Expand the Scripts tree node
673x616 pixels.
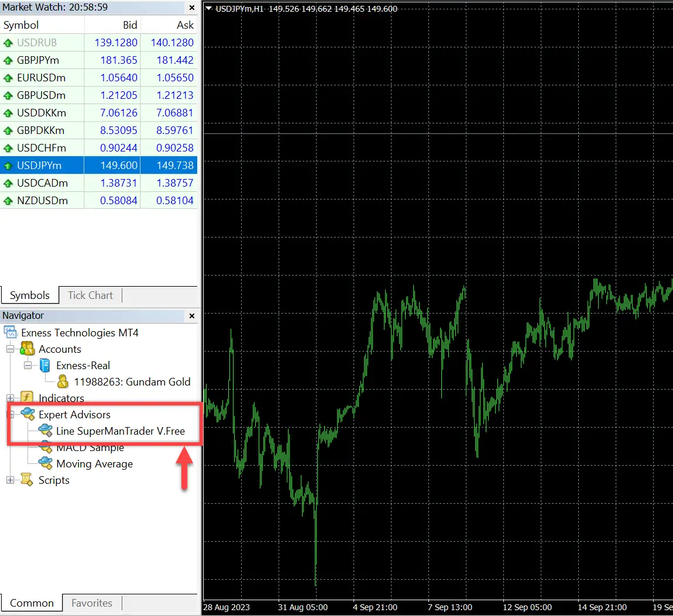10,480
